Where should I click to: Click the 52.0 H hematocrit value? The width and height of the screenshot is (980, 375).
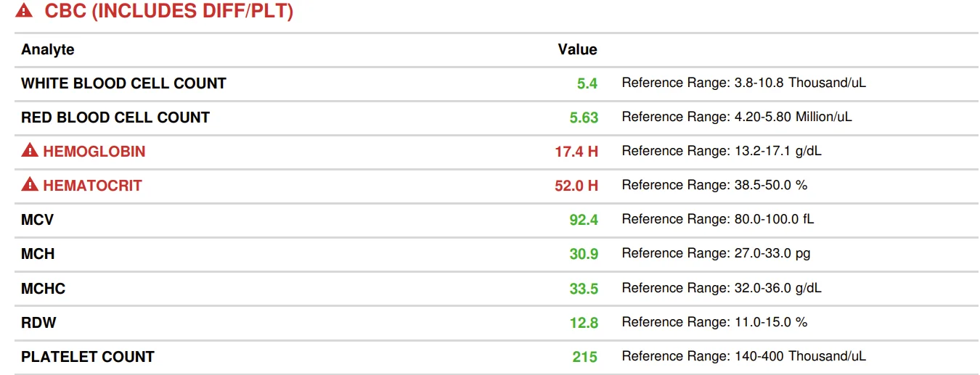point(576,186)
